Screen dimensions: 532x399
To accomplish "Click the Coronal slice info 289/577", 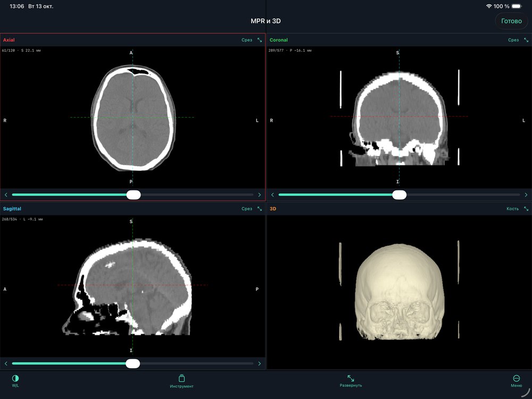I will click(290, 50).
